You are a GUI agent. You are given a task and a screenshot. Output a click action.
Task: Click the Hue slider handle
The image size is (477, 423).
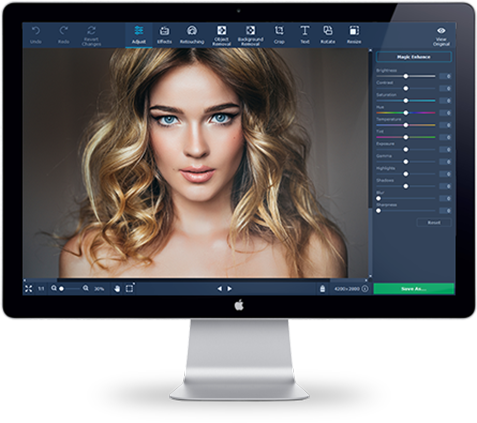[406, 113]
